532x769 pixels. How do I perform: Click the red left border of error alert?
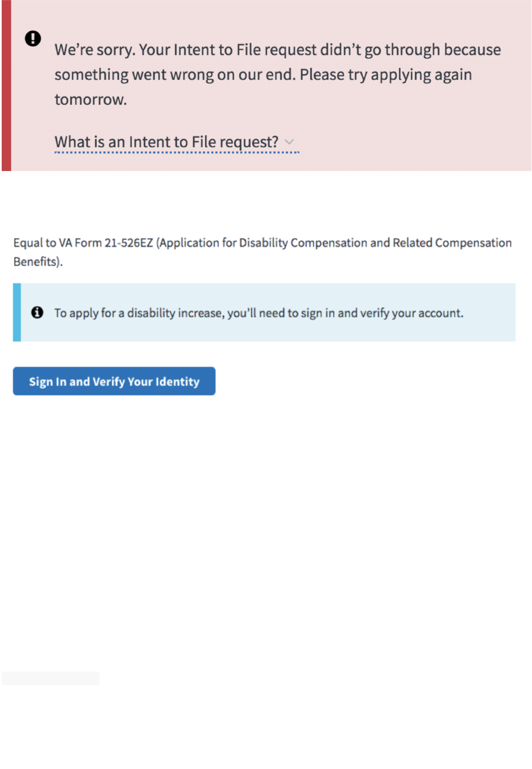click(x=6, y=85)
